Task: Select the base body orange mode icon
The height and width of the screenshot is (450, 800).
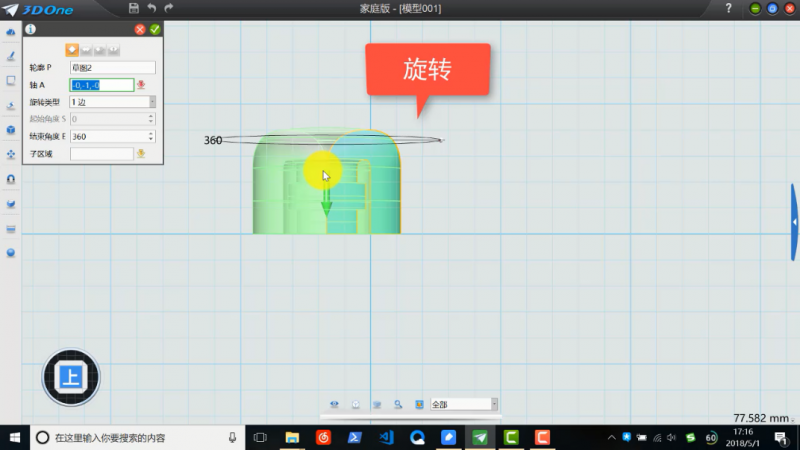Action: [x=72, y=49]
